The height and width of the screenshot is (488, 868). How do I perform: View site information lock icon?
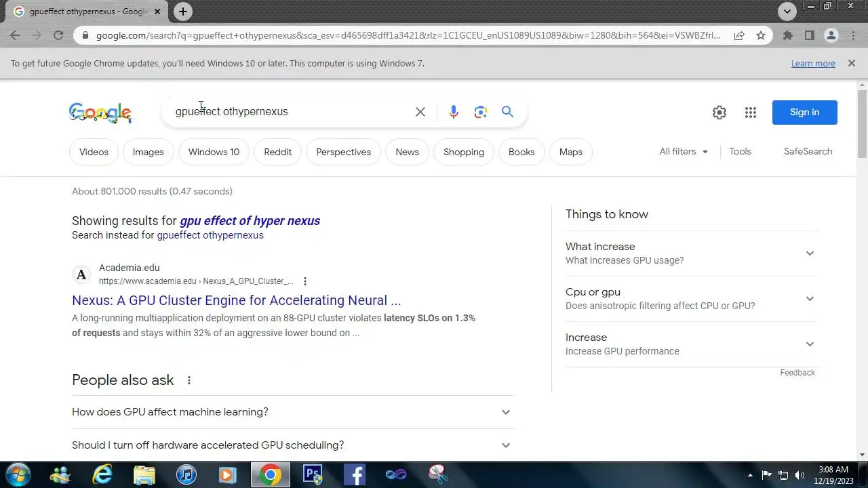(x=84, y=35)
